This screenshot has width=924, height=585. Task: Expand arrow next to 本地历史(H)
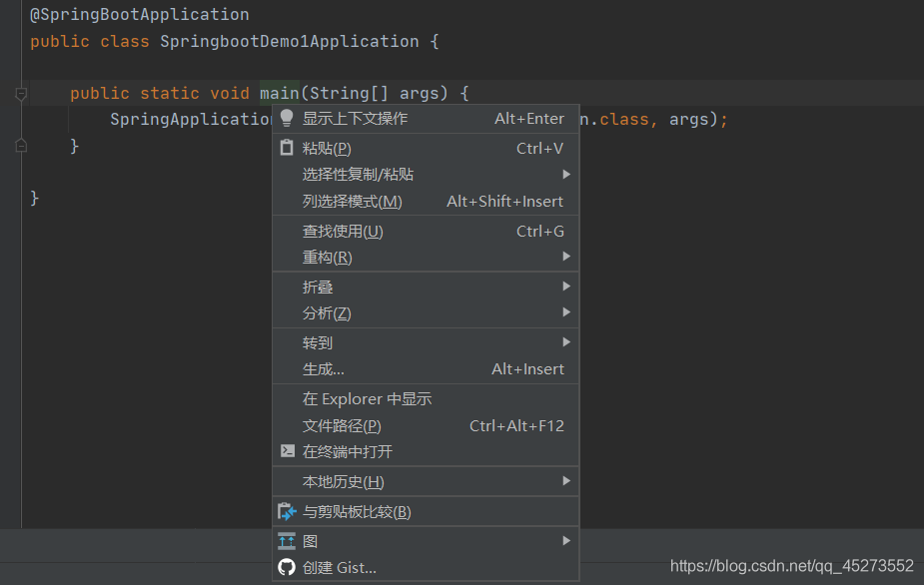coord(566,481)
